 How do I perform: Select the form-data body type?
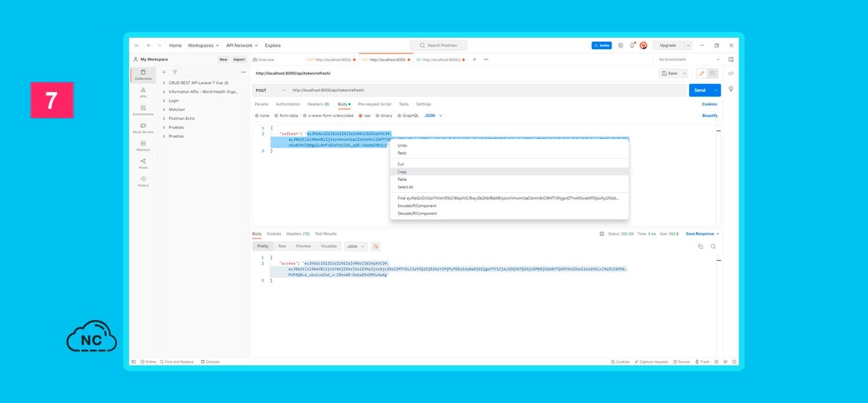pos(286,116)
